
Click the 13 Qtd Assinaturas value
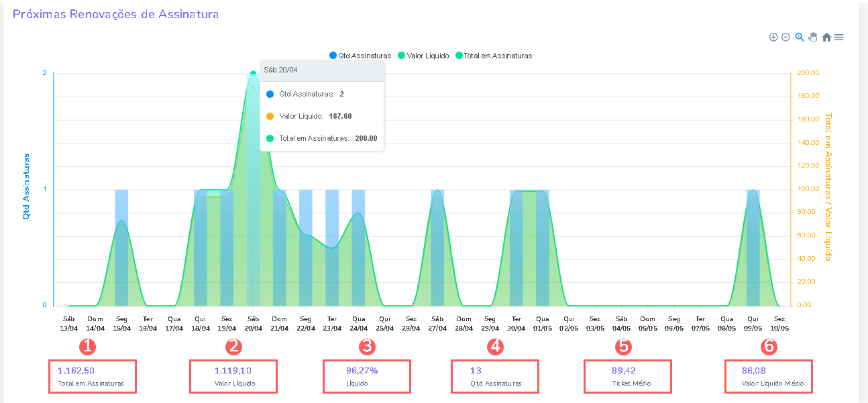coord(476,370)
